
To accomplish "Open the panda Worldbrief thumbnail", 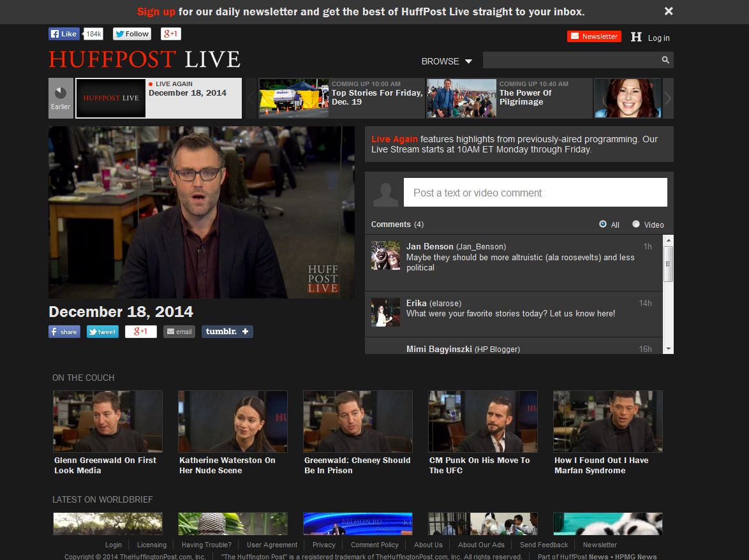I will point(608,524).
